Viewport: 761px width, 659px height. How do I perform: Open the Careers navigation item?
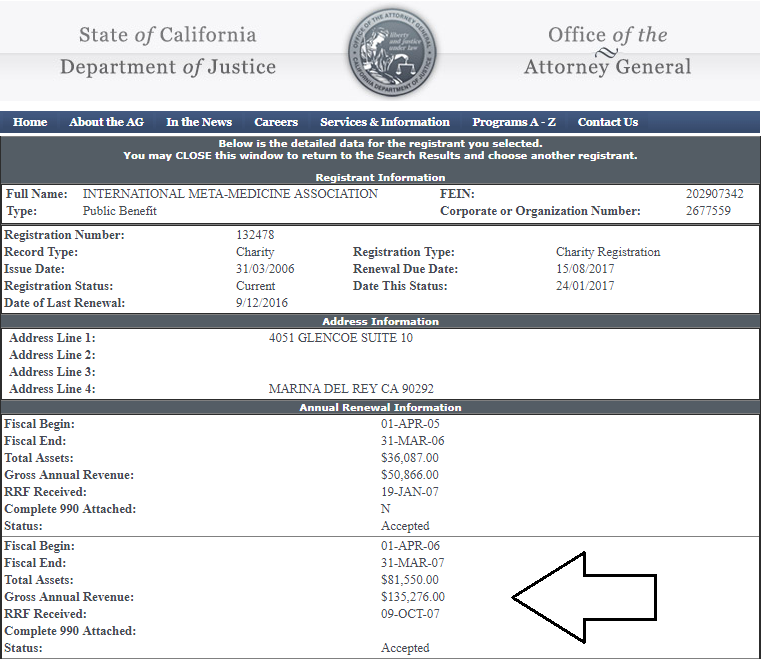276,122
